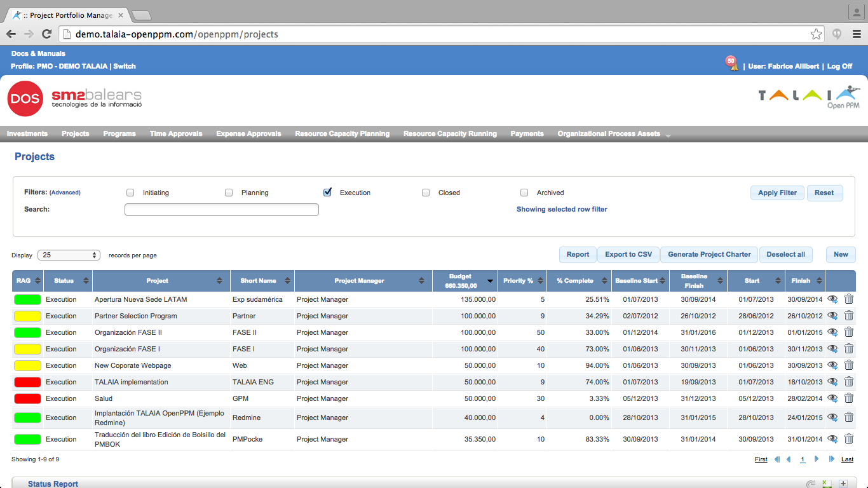Open the notifications badge showing 50
This screenshot has height=488, width=868.
click(x=732, y=63)
